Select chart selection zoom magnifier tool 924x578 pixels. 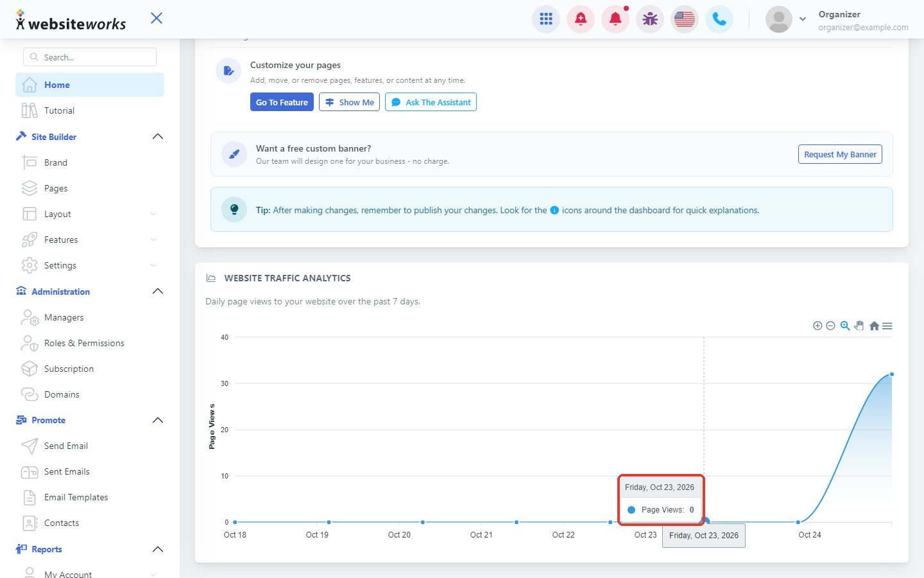click(845, 326)
